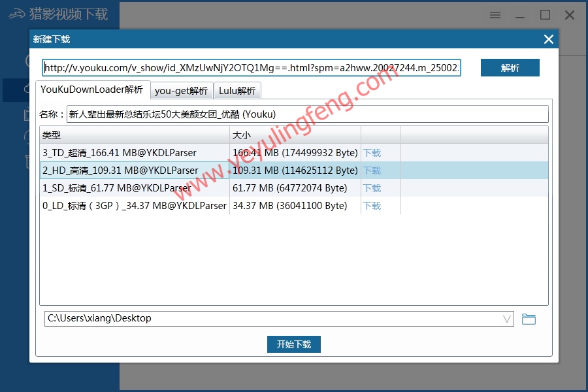Click 下载 link for 61.77 MB item

click(x=372, y=188)
